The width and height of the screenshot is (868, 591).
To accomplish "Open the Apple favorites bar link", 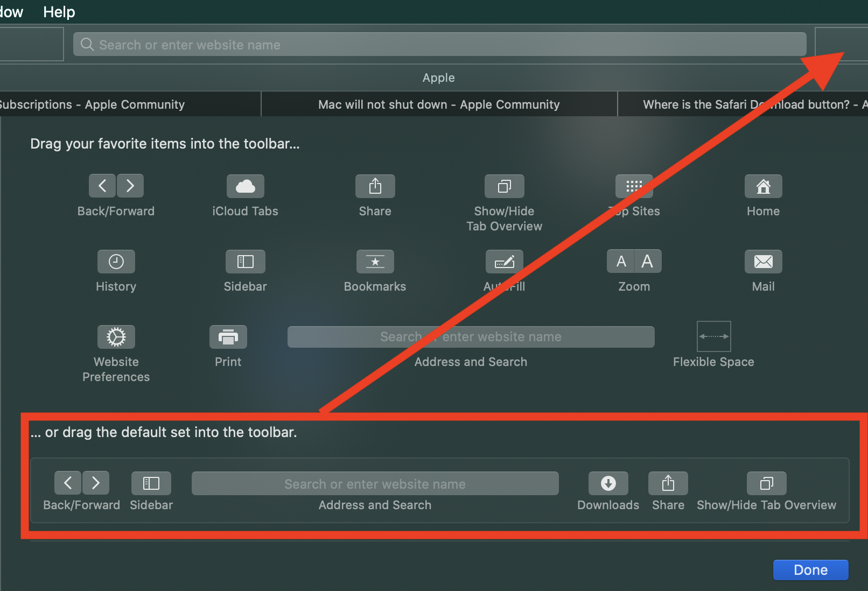I will click(x=439, y=78).
